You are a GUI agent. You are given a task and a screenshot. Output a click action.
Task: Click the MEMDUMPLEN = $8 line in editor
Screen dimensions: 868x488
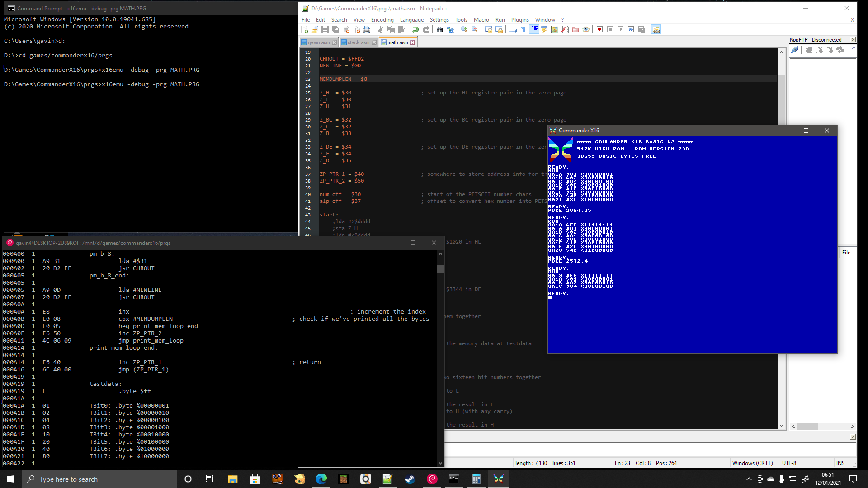pyautogui.click(x=343, y=79)
